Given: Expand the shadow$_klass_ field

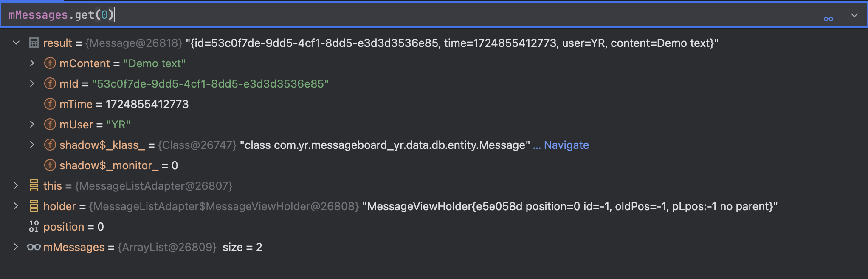Looking at the screenshot, I should coord(32,145).
